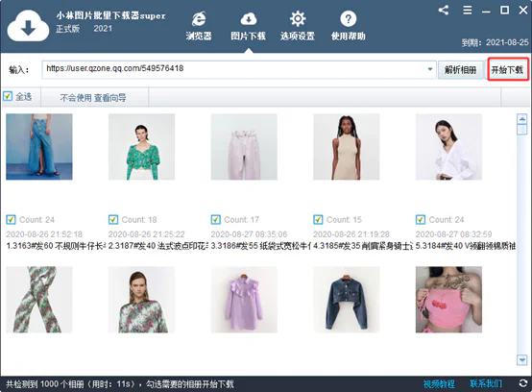This screenshot has width=532, height=392.
Task: Click the 开始下载 button
Action: click(507, 70)
